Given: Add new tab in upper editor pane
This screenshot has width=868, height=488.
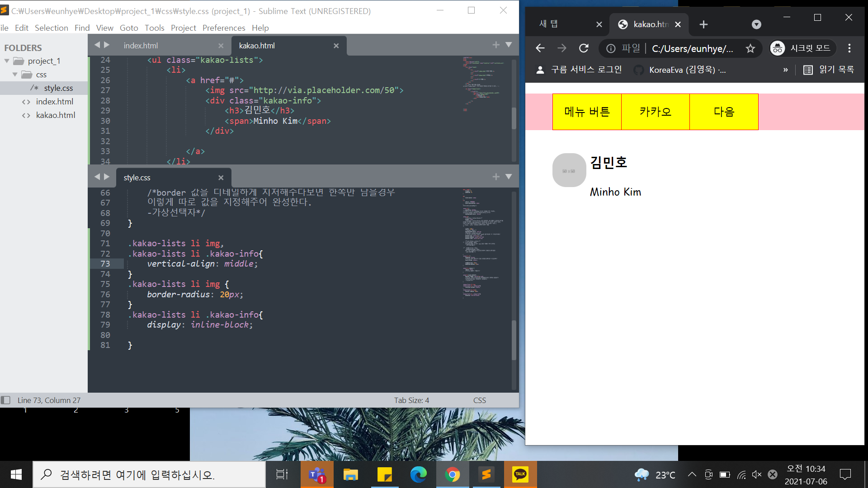Looking at the screenshot, I should pos(496,45).
